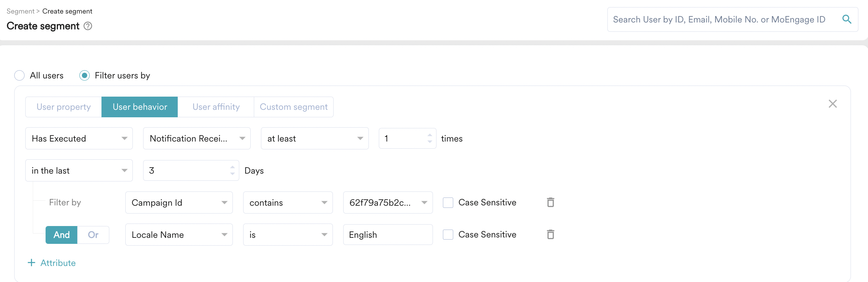Select the All users radio button
This screenshot has height=282, width=868.
tap(20, 76)
